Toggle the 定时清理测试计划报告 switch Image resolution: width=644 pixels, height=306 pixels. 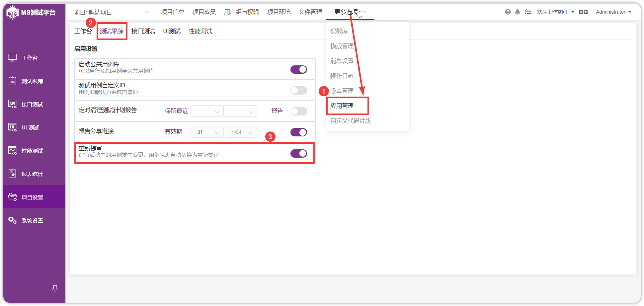pos(299,111)
